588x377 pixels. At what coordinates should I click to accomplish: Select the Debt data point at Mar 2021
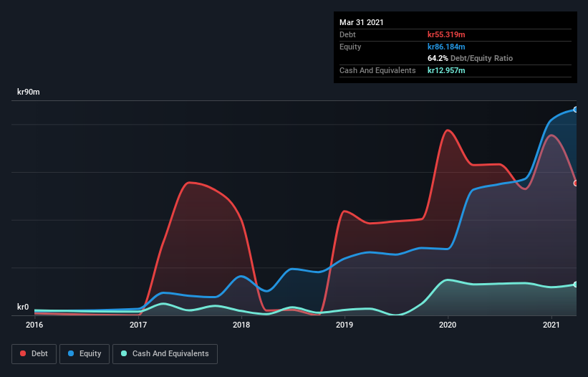coord(576,183)
